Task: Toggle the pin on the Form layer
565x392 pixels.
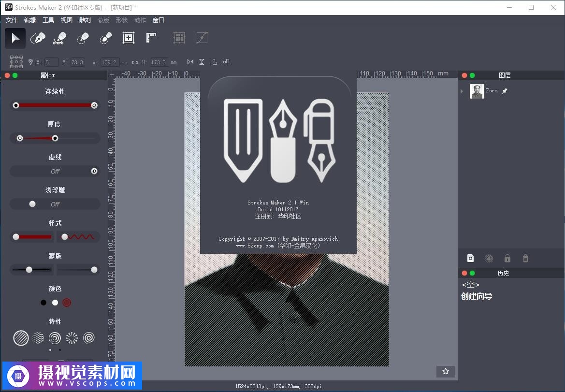Action: (x=505, y=91)
